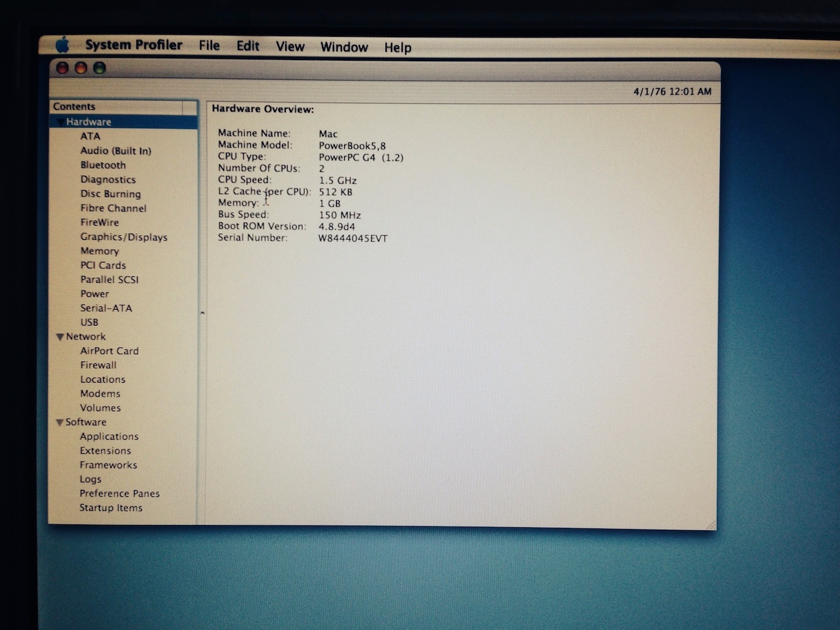Collapse the Network section triangle
The width and height of the screenshot is (840, 630).
60,337
